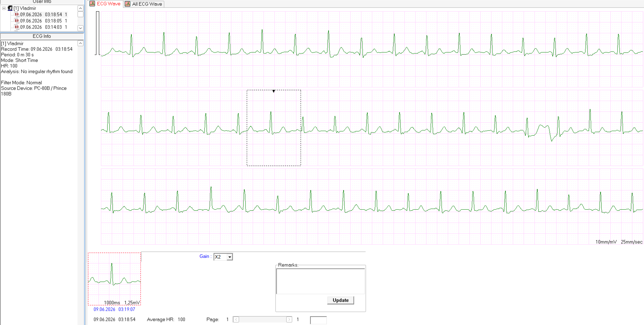Click the '25mm/sec' speed label
This screenshot has height=325, width=644.
point(631,242)
